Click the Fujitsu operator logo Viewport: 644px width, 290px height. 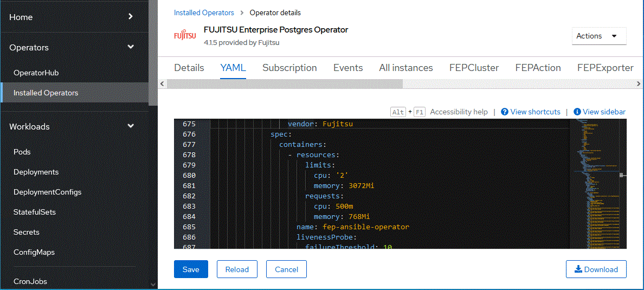coord(184,36)
